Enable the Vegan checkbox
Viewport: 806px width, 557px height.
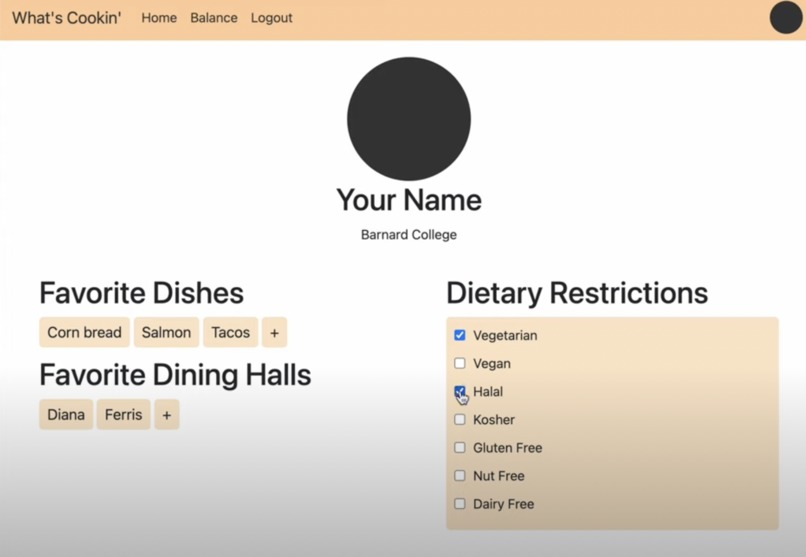(460, 363)
